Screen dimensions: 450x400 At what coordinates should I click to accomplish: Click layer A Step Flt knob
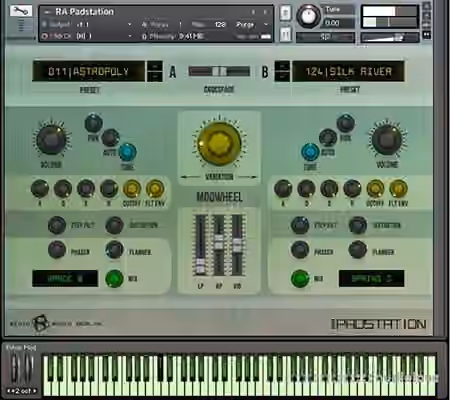(x=57, y=225)
